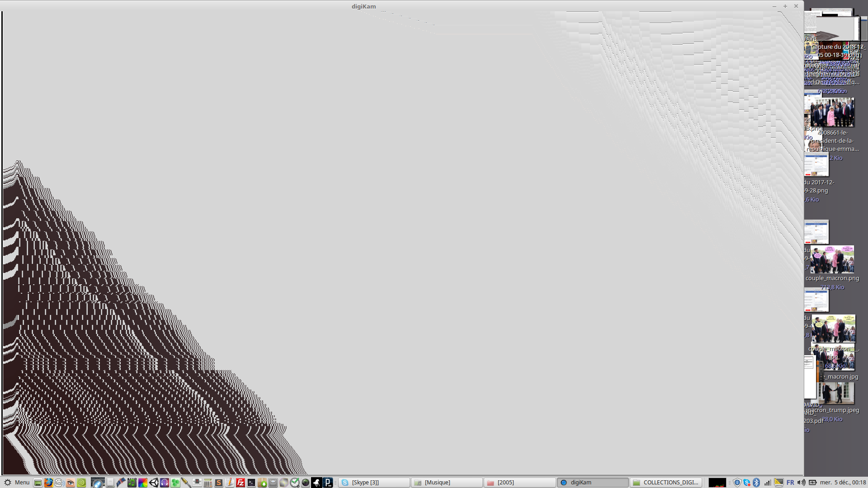Screen dimensions: 868x488
Task: Select the couple_macron.png desktop thumbnail
Action: 832,260
